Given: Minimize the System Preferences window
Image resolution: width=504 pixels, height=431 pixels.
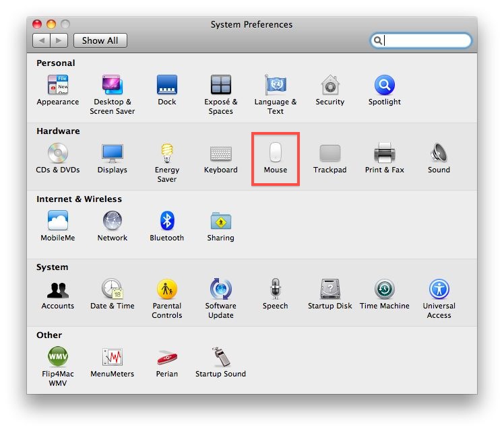Looking at the screenshot, I should 51,24.
